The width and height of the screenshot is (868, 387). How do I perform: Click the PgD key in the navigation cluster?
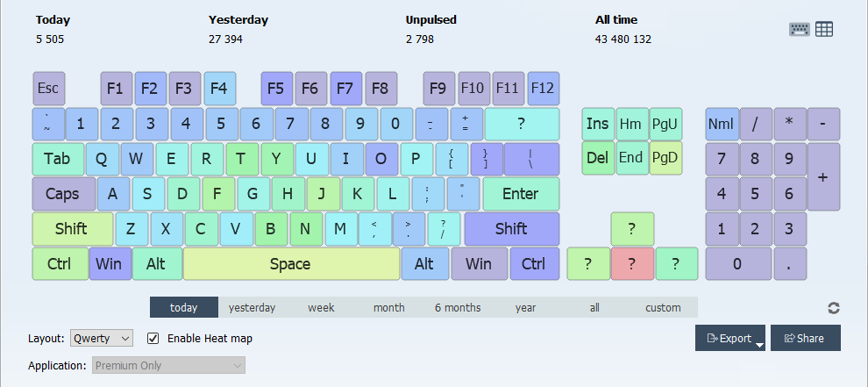tap(665, 158)
